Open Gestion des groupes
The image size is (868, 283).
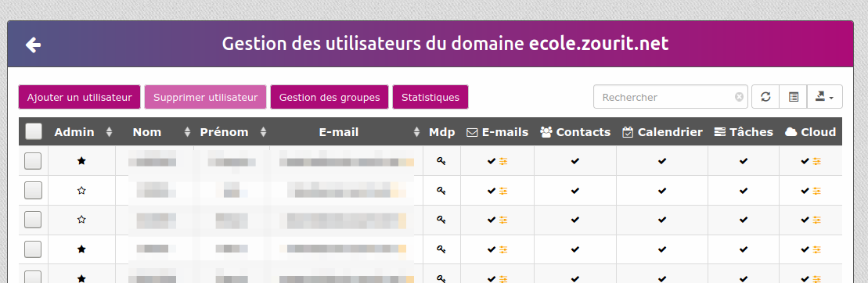point(330,97)
